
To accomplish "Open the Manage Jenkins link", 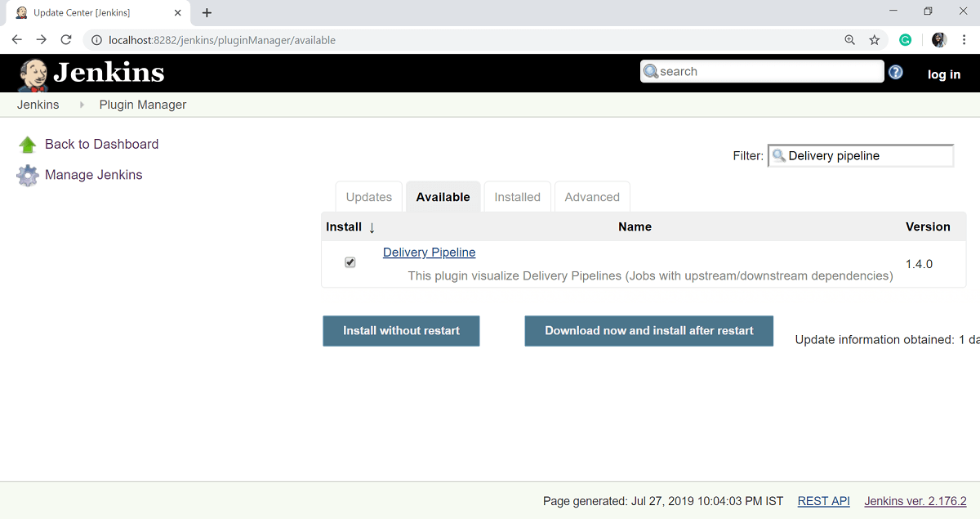I will 94,175.
